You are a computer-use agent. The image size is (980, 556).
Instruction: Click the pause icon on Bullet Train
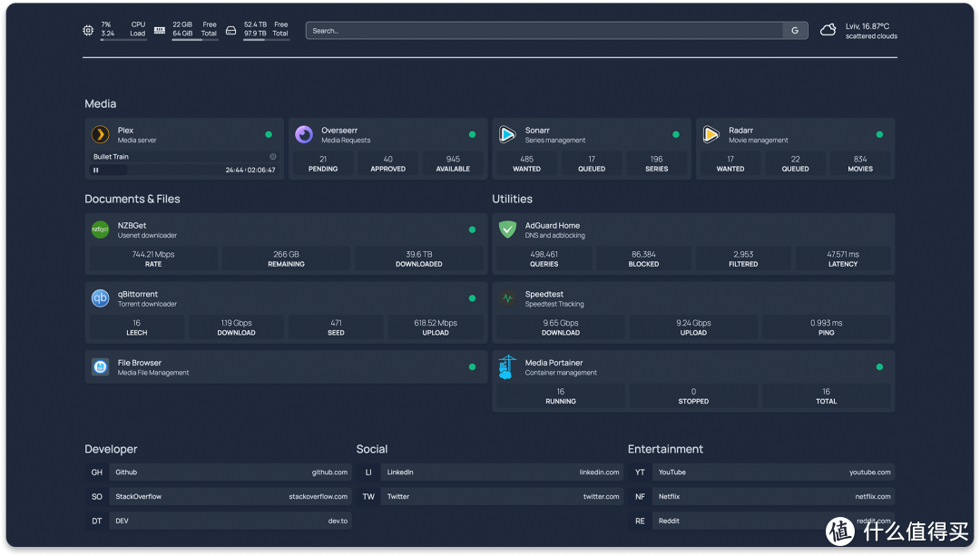click(96, 170)
